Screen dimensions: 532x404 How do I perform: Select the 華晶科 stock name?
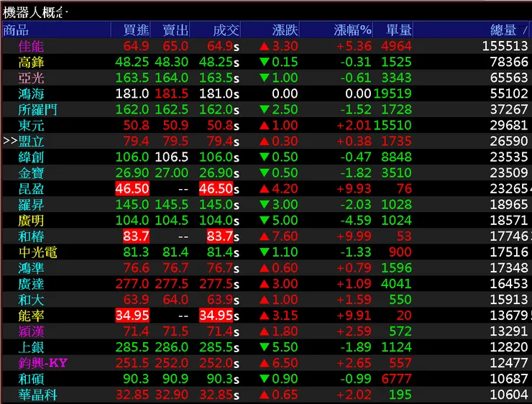[x=37, y=395]
